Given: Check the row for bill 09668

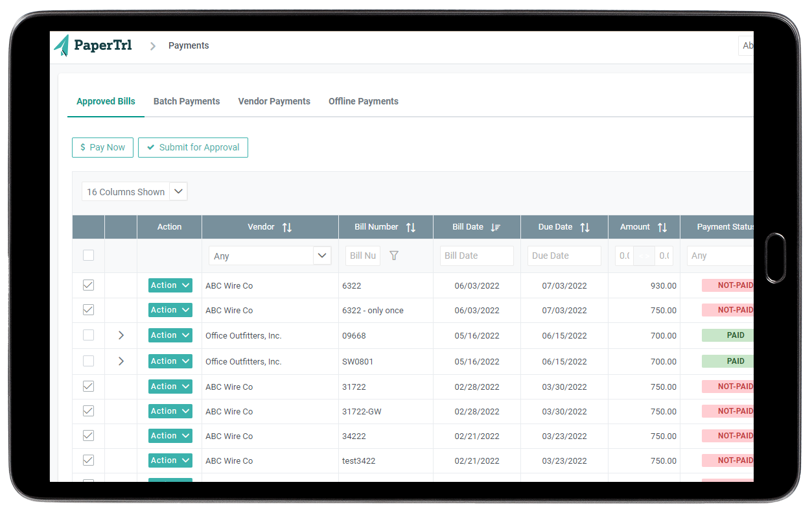Looking at the screenshot, I should coord(89,335).
